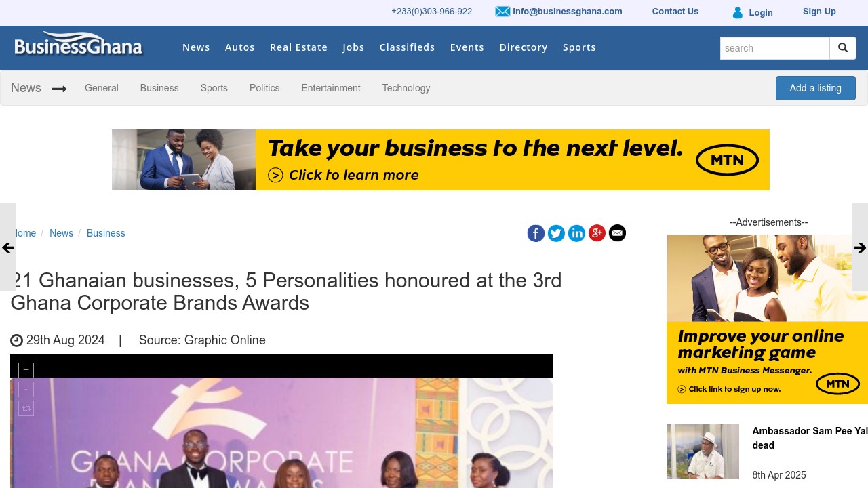Open the Real Estate menu

click(x=298, y=47)
